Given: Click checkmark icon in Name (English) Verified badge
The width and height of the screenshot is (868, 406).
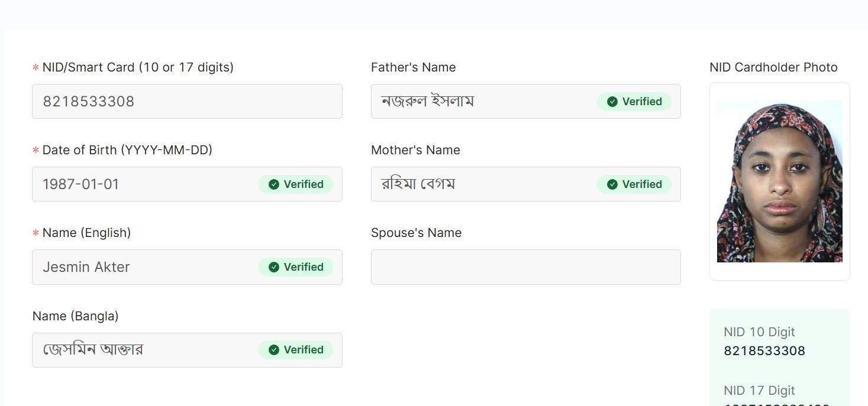Looking at the screenshot, I should pos(274,267).
